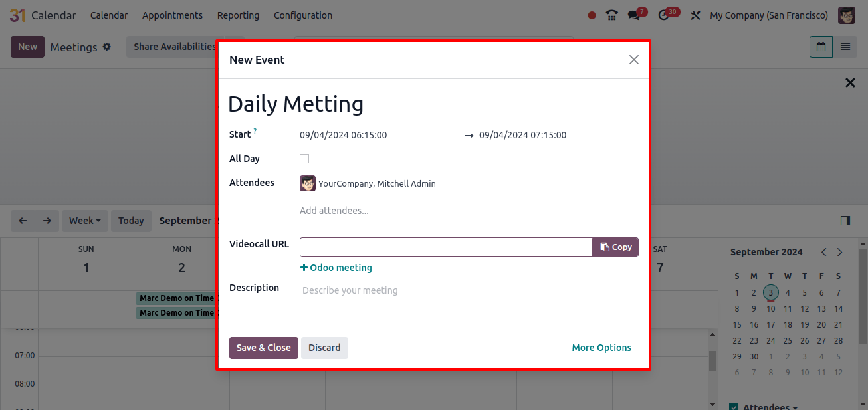Viewport: 868px width, 410px height.
Task: Open the debug tools wrench icon
Action: [x=695, y=15]
